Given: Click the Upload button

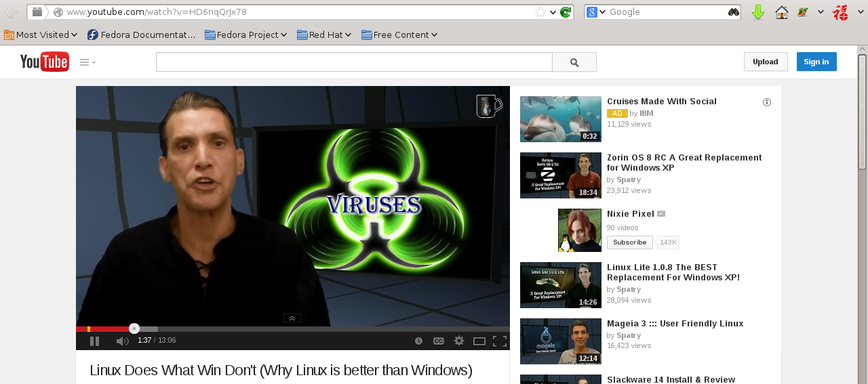Looking at the screenshot, I should click(x=766, y=62).
